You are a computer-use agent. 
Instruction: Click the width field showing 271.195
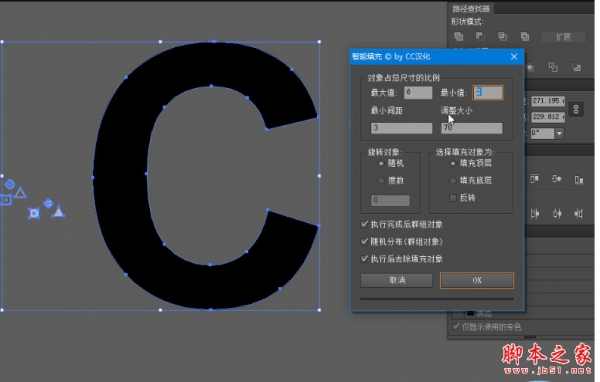click(x=548, y=101)
